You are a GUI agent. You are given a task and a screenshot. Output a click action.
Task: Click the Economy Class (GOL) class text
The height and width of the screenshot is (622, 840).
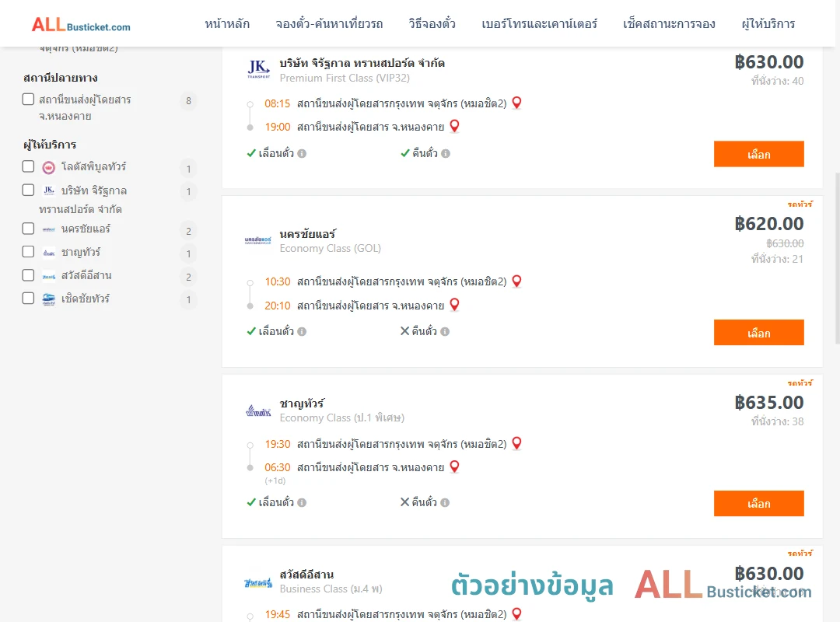pos(330,249)
